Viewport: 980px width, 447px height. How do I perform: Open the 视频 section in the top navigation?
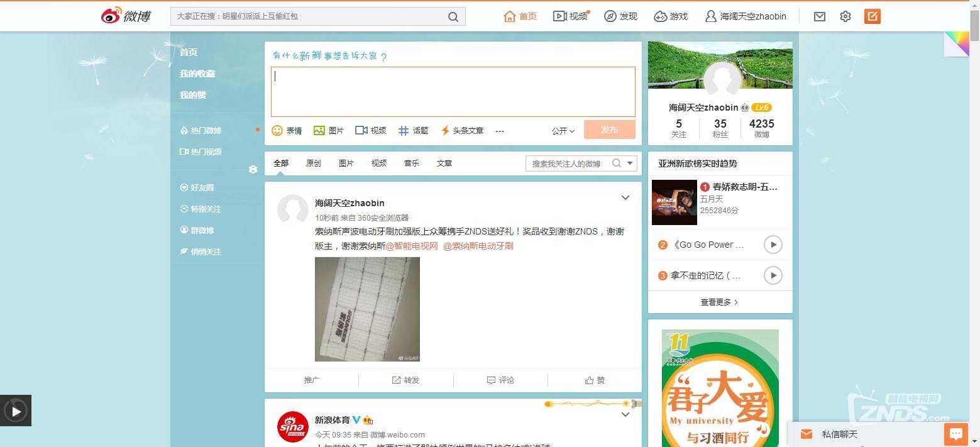click(571, 16)
